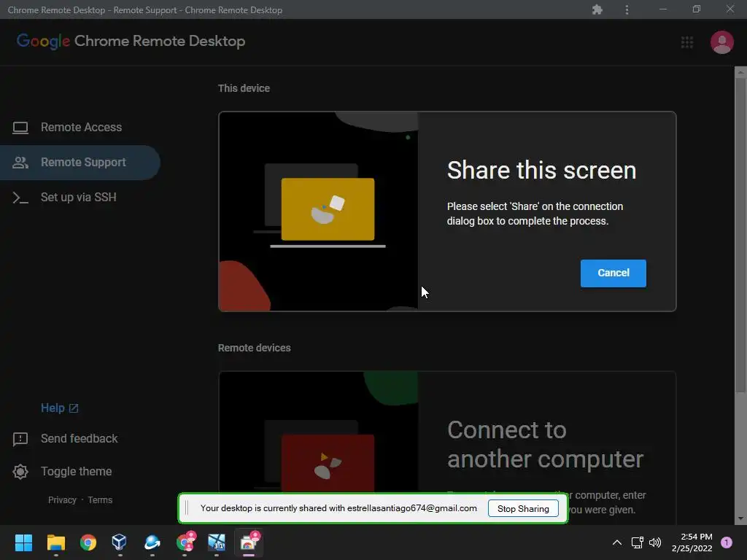747x560 pixels.
Task: Click the Google Chrome Remote Desktop logo
Action: [x=131, y=41]
